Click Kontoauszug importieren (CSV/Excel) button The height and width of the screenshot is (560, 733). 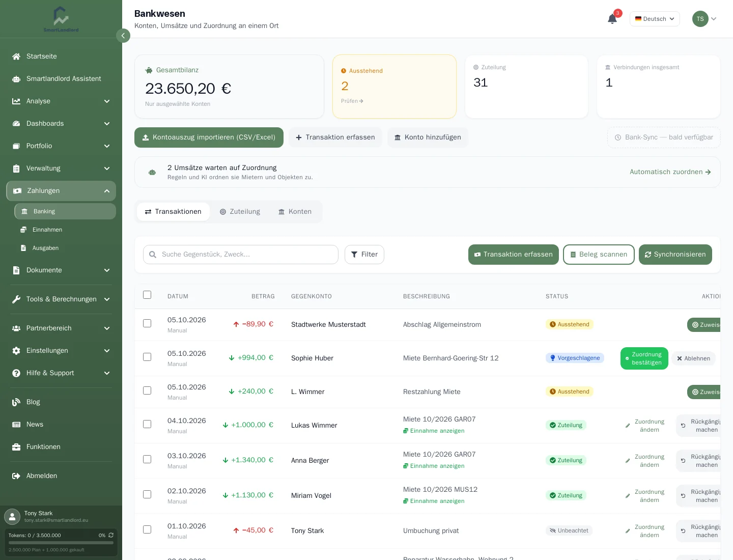click(x=209, y=137)
